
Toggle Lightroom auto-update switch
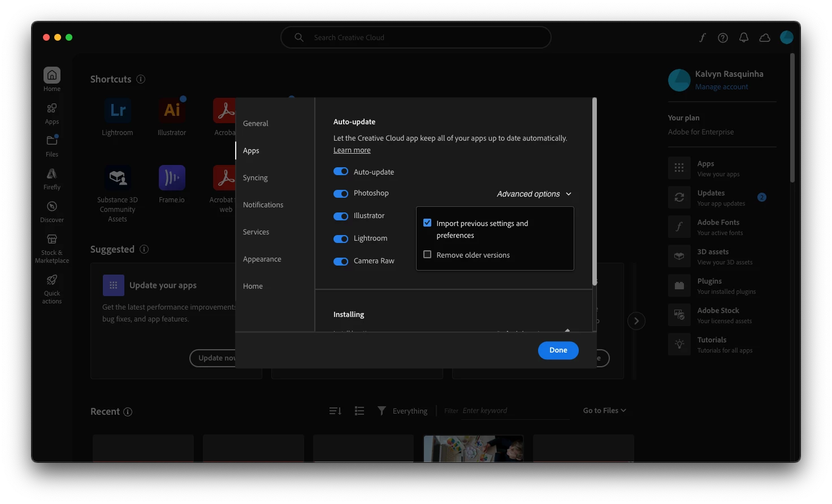(341, 239)
